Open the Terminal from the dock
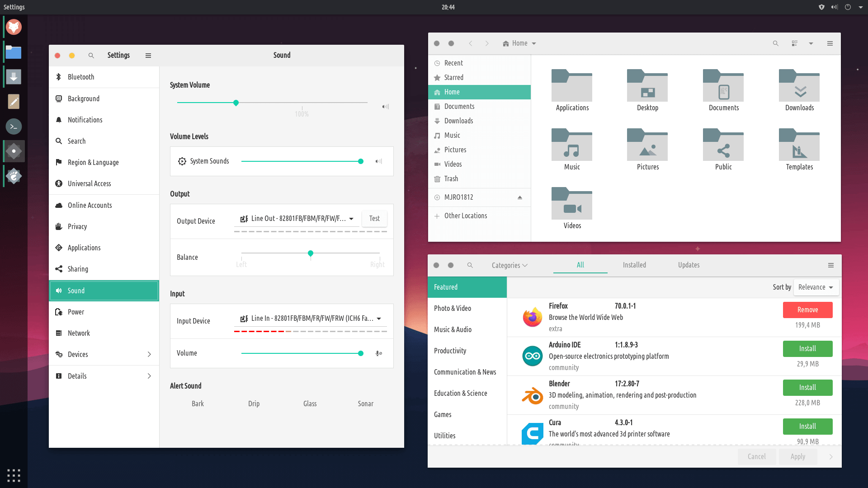Viewport: 868px width, 488px height. [14, 127]
